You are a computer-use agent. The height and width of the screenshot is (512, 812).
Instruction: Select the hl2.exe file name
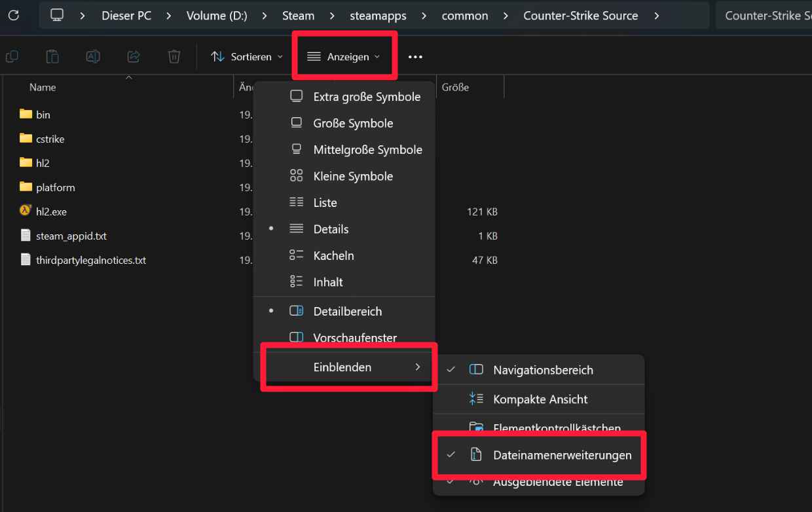pos(52,211)
